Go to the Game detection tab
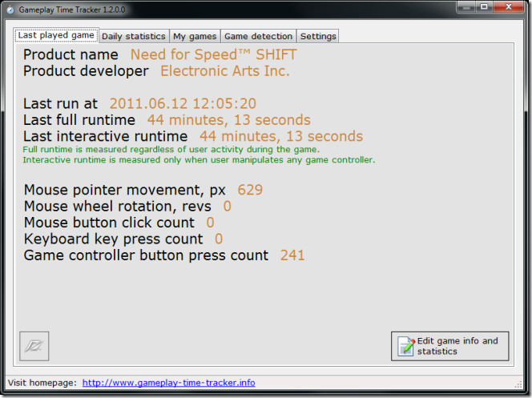This screenshot has width=532, height=398. pos(258,36)
